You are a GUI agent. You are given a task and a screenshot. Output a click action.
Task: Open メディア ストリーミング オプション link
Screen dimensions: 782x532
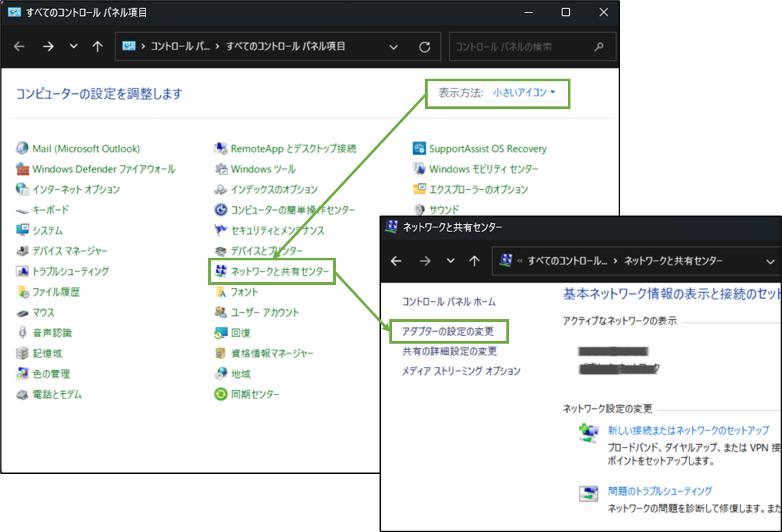point(461,371)
